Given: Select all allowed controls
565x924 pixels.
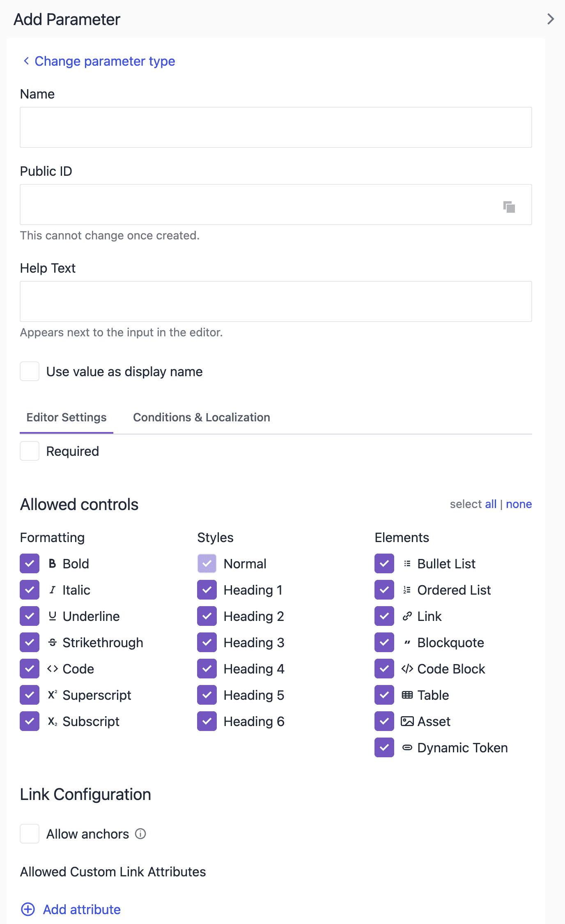Looking at the screenshot, I should 491,504.
